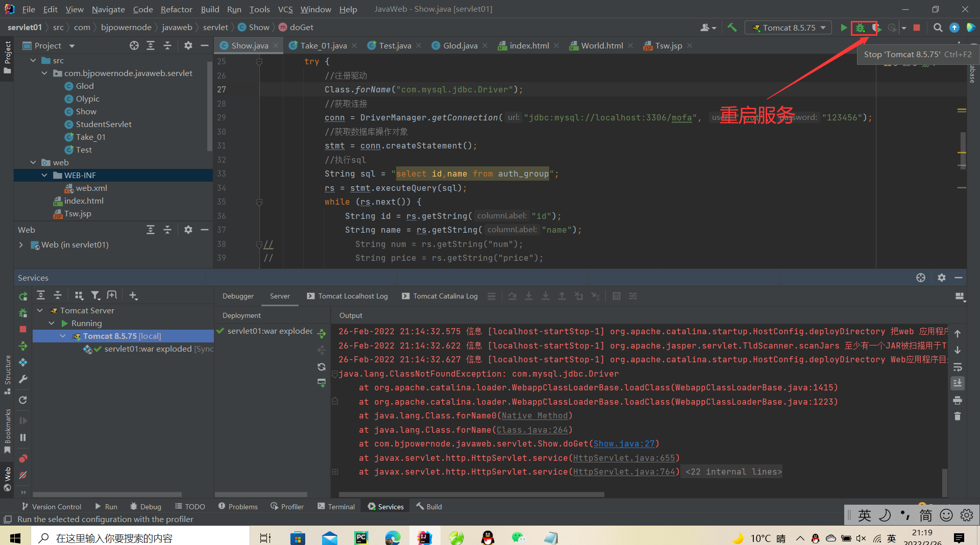Click the output console horizontal scrollbar

[x=472, y=494]
